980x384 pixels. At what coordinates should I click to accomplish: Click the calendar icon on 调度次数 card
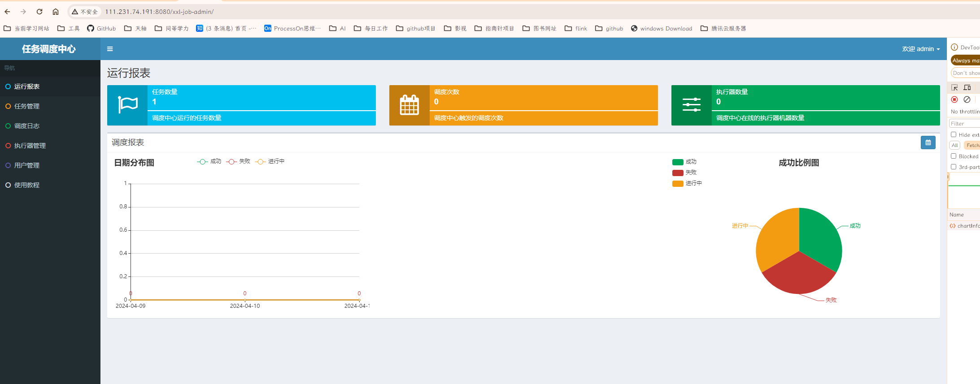pos(409,105)
